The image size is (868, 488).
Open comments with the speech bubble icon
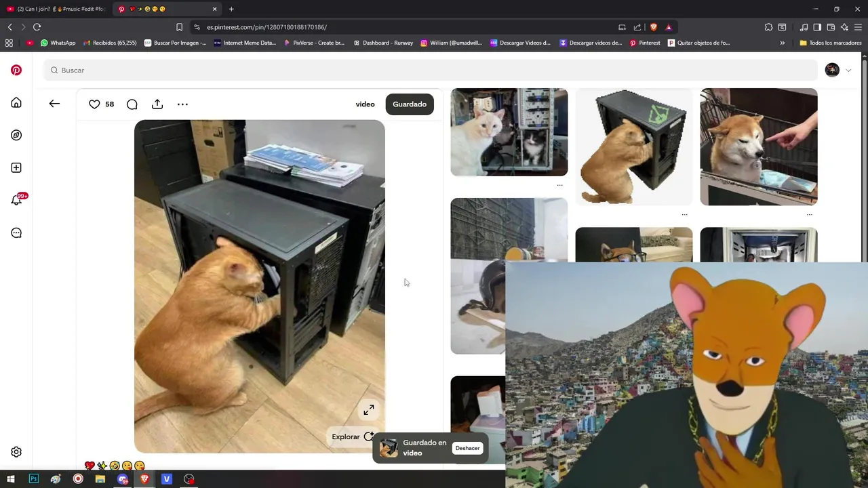(x=132, y=104)
